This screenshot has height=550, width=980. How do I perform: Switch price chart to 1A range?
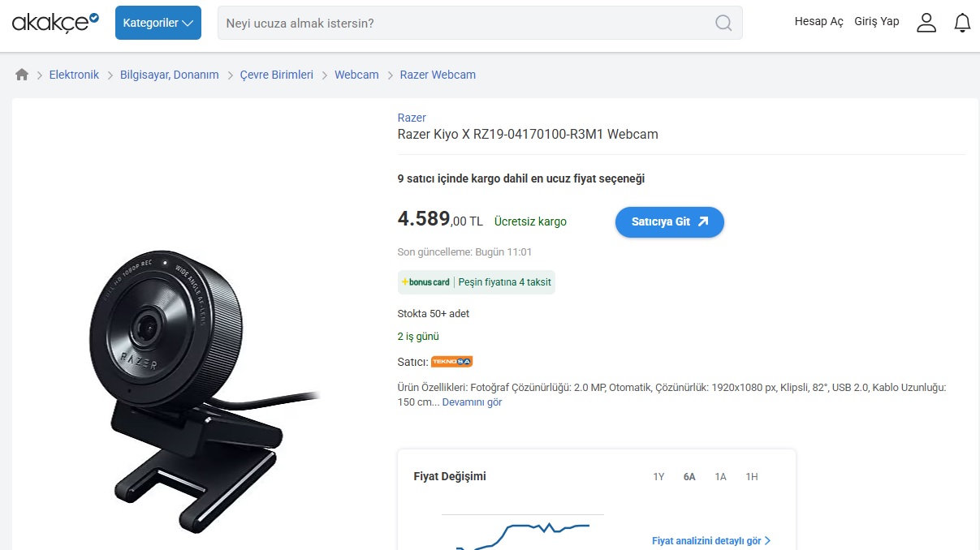coord(720,477)
